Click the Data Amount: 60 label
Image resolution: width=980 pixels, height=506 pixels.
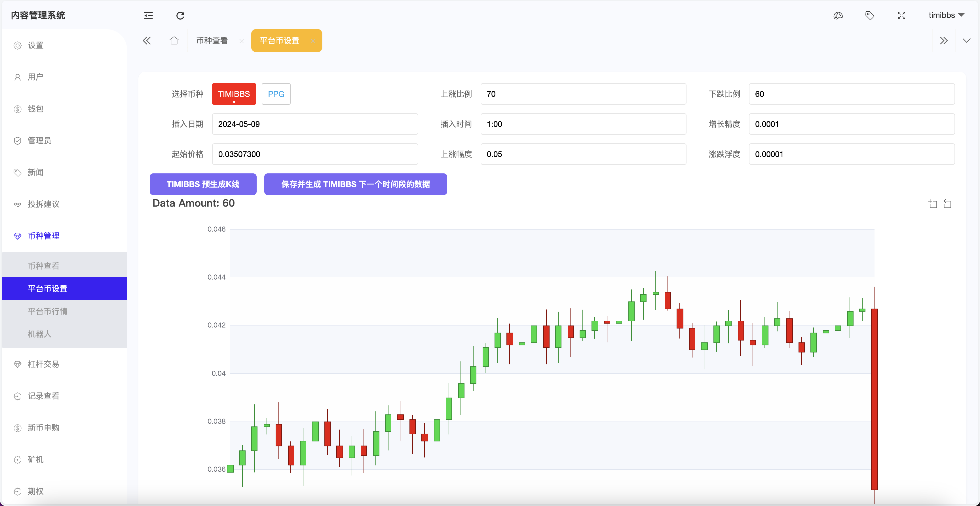point(194,203)
